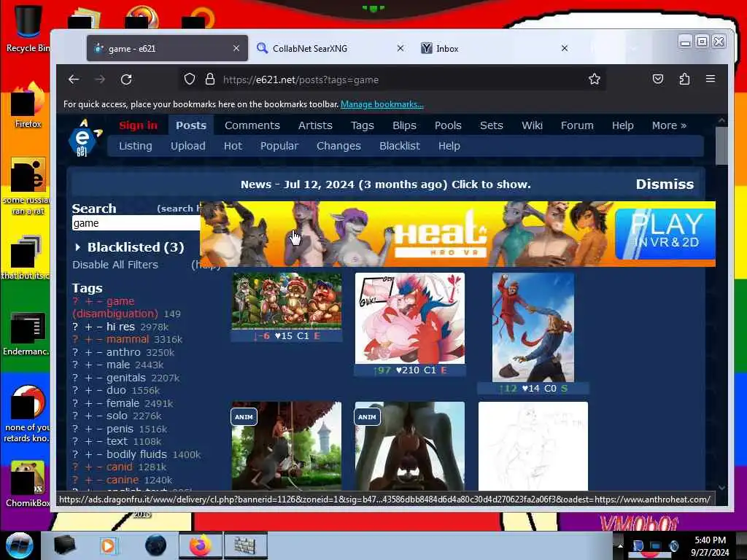
Task: Click the Sign in link
Action: (138, 125)
